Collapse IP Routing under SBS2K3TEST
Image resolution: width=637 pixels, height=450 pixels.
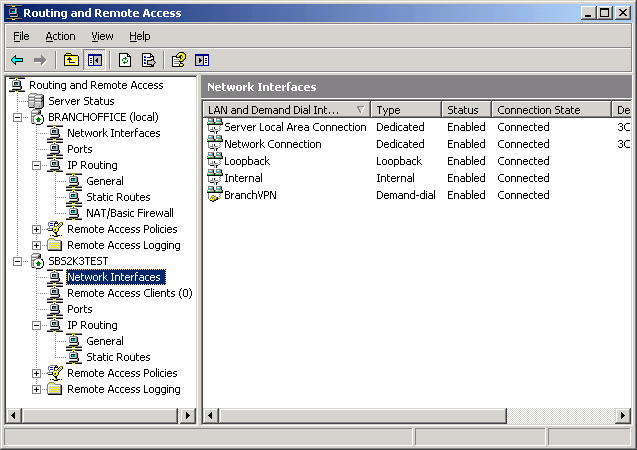[x=37, y=325]
